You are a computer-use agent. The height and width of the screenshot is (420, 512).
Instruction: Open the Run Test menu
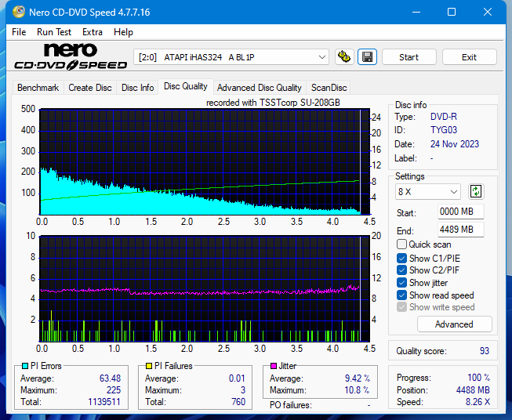[54, 32]
